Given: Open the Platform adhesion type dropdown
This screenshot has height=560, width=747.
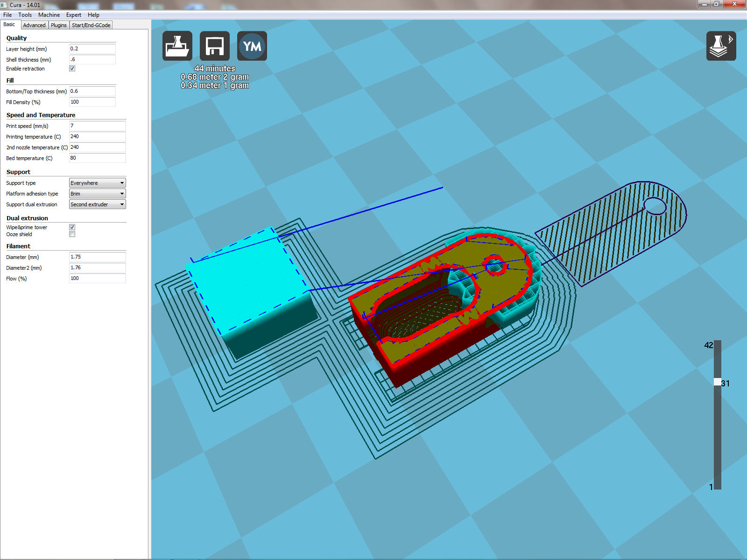Looking at the screenshot, I should coord(97,194).
